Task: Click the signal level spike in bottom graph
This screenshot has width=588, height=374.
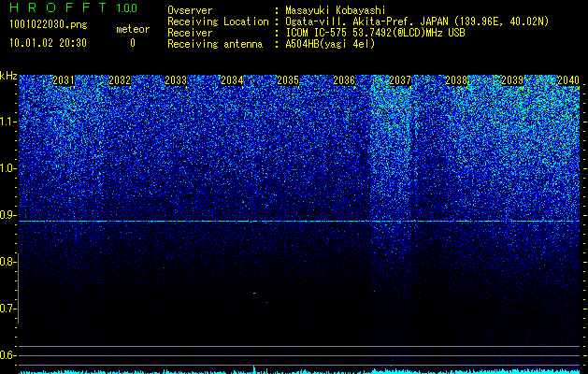Action: 254,369
